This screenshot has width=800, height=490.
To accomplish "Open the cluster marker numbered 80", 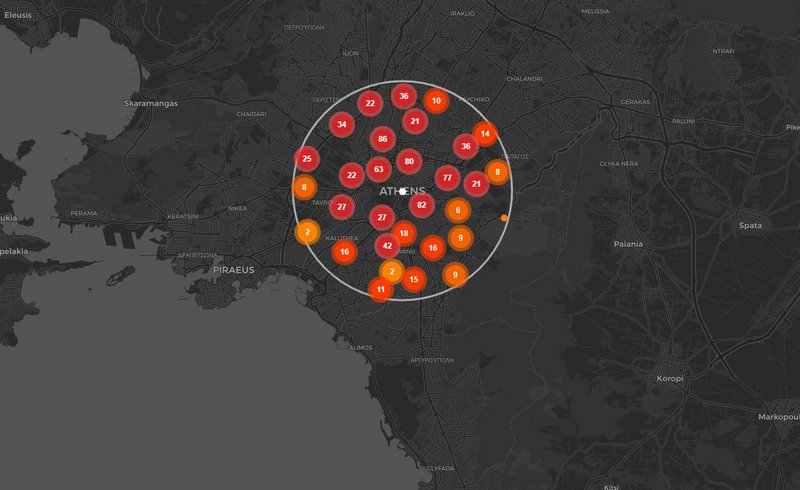I will click(x=407, y=160).
